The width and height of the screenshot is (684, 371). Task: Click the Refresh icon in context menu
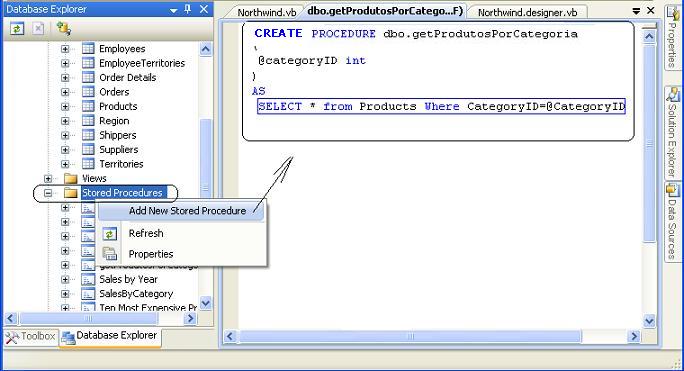pos(109,234)
